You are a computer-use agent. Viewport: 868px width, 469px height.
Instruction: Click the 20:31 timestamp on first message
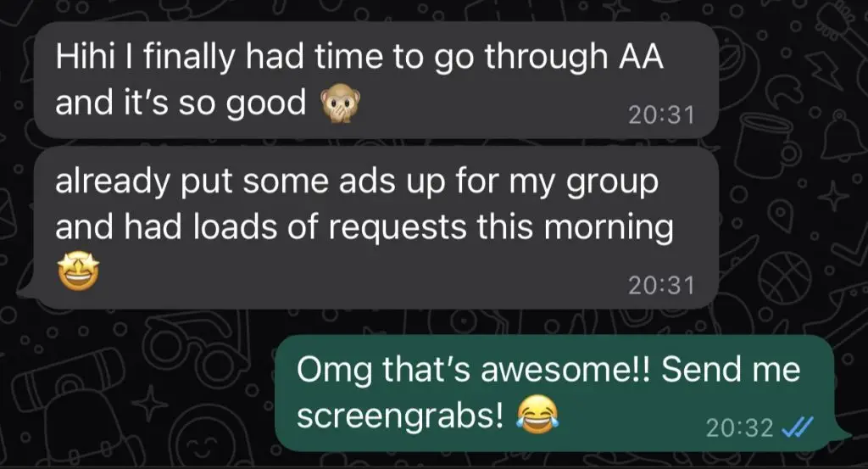pyautogui.click(x=661, y=114)
